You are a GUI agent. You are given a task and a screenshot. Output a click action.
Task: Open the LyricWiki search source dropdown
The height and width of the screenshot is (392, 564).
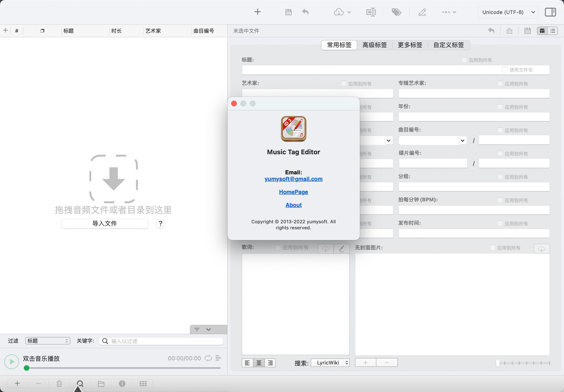pyautogui.click(x=330, y=363)
